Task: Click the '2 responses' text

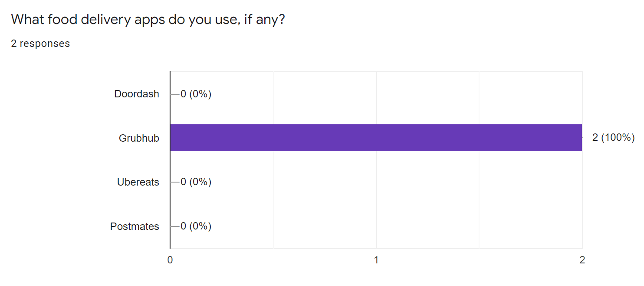Action: [x=40, y=43]
